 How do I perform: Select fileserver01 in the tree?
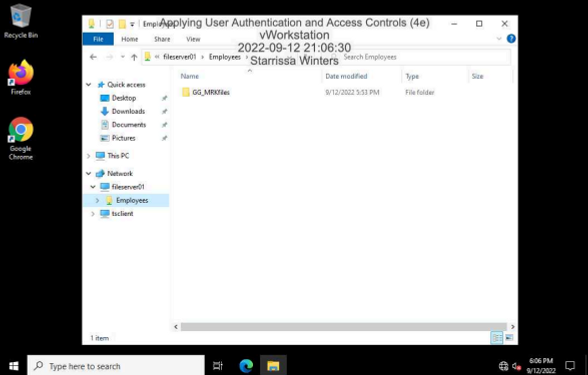(128, 187)
